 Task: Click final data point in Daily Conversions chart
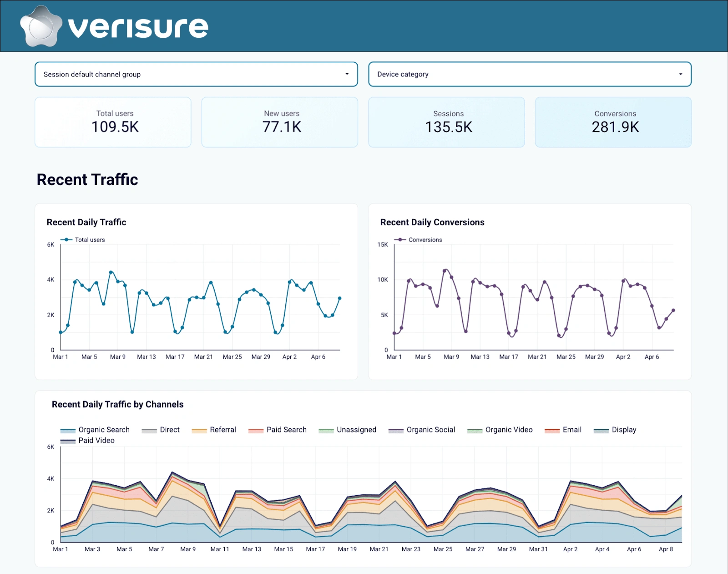[673, 310]
